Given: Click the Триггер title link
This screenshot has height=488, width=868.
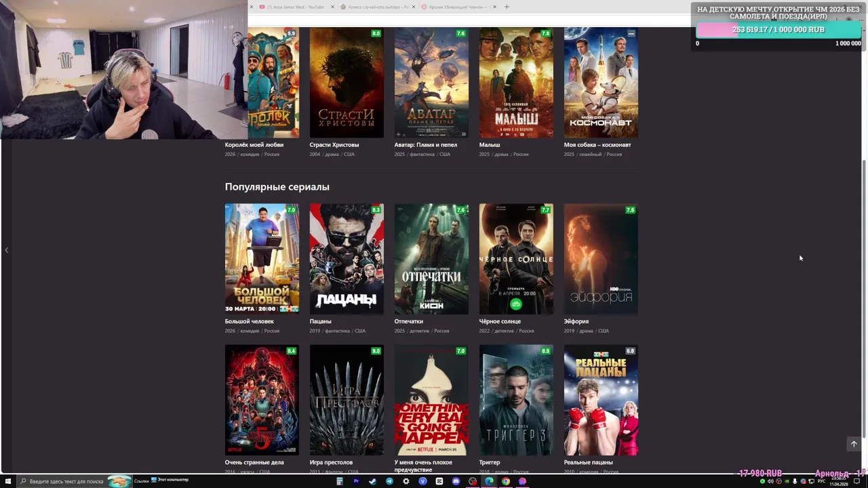Looking at the screenshot, I should 490,462.
